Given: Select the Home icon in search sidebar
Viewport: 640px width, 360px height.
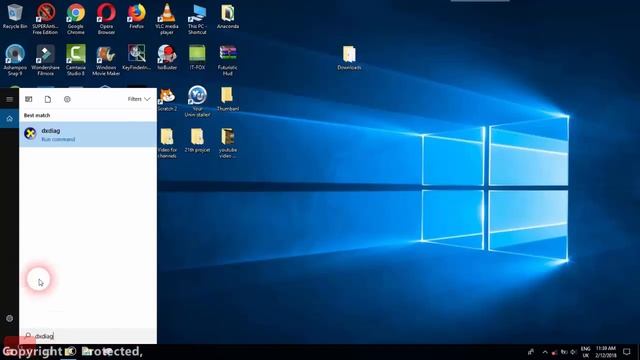Looking at the screenshot, I should 9,119.
